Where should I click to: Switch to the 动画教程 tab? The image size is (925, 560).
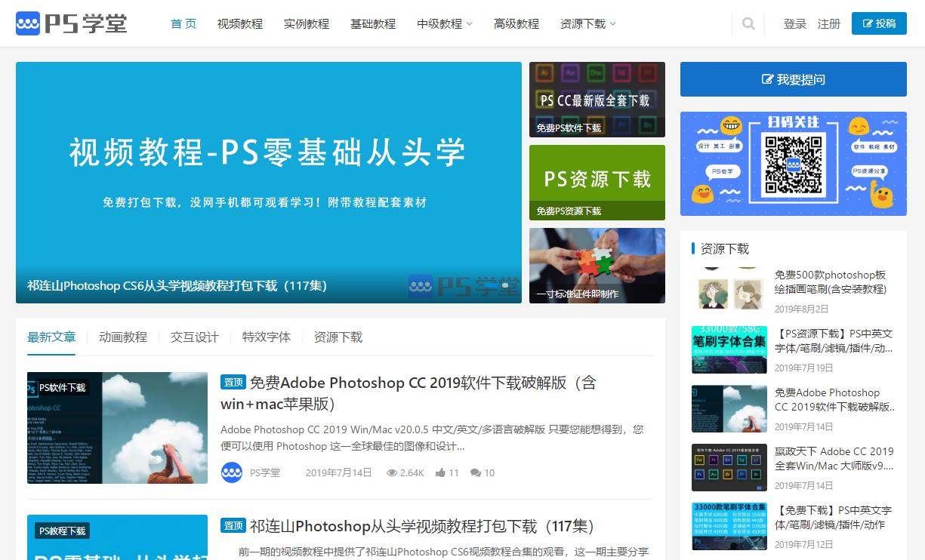point(123,337)
